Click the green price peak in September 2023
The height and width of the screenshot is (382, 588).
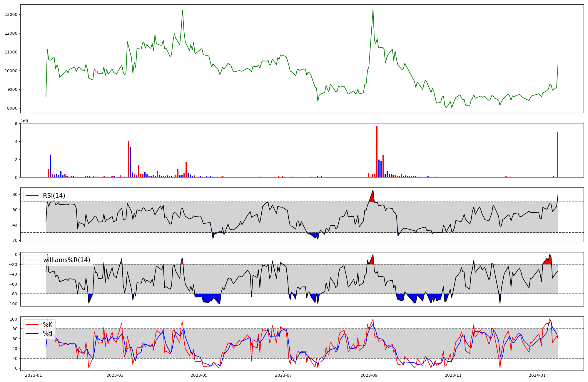pos(373,10)
